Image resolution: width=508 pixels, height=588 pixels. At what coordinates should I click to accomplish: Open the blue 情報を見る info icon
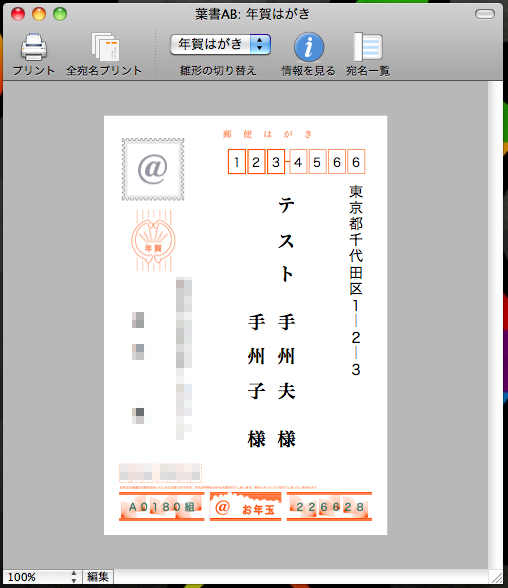point(309,47)
